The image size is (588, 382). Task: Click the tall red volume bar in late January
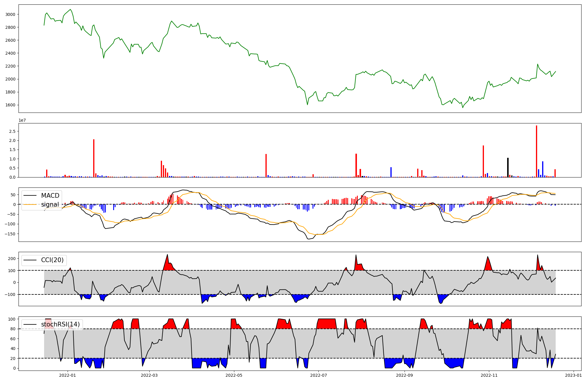click(94, 158)
